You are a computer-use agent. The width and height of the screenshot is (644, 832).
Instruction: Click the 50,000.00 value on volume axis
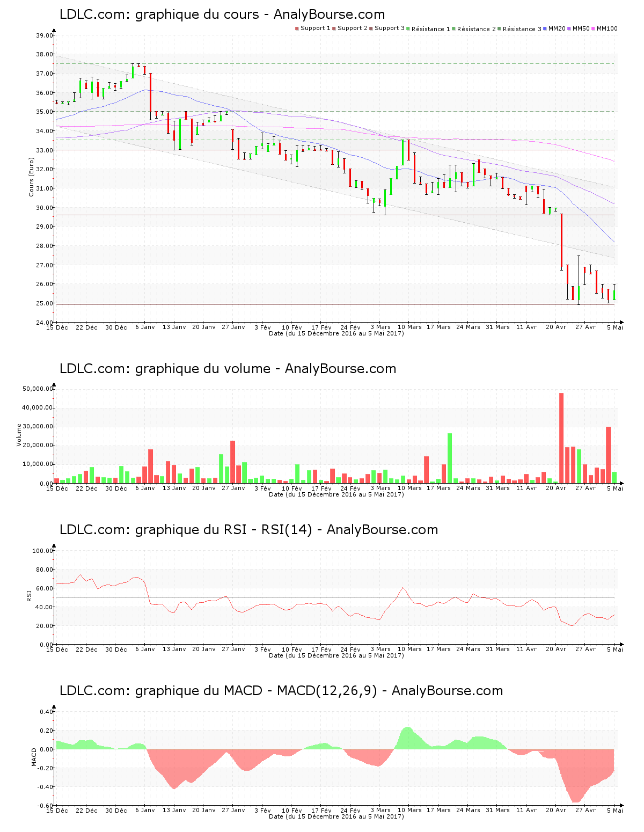[38, 389]
